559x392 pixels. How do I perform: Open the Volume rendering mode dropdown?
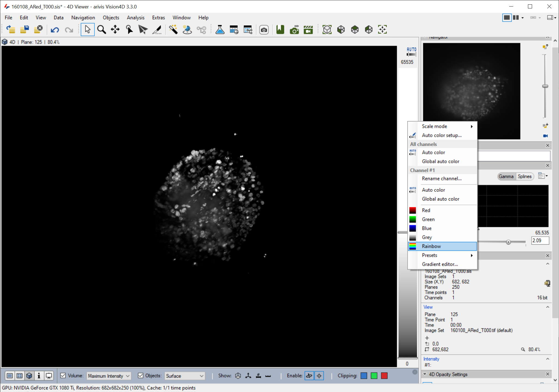click(108, 376)
